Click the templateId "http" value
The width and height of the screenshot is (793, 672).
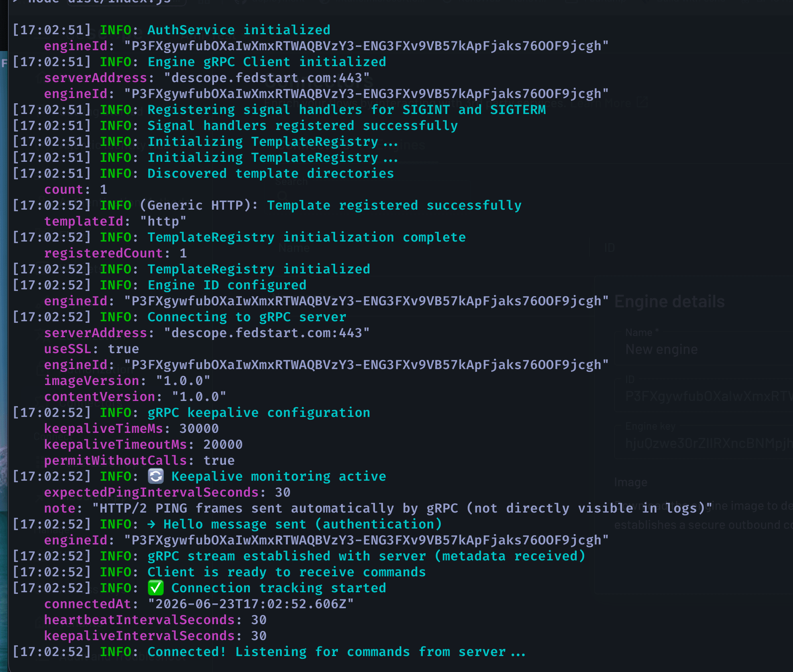163,221
